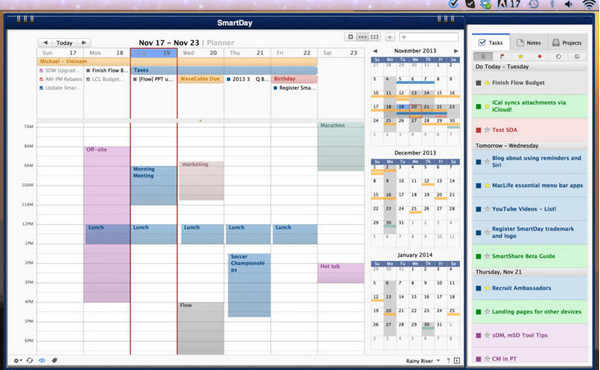Check off MacLife essential menu bar apps
The height and width of the screenshot is (370, 600).
point(478,186)
